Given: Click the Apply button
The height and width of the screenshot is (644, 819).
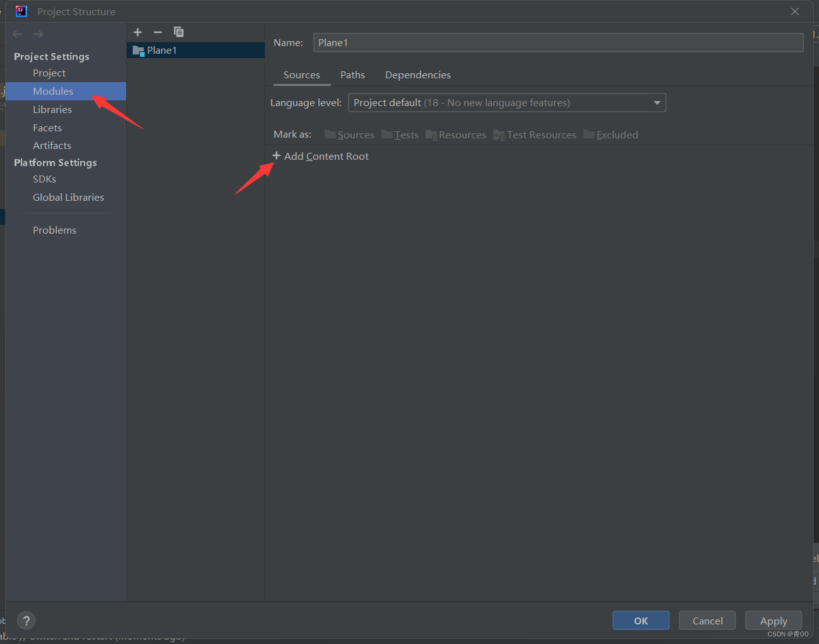Looking at the screenshot, I should point(774,621).
